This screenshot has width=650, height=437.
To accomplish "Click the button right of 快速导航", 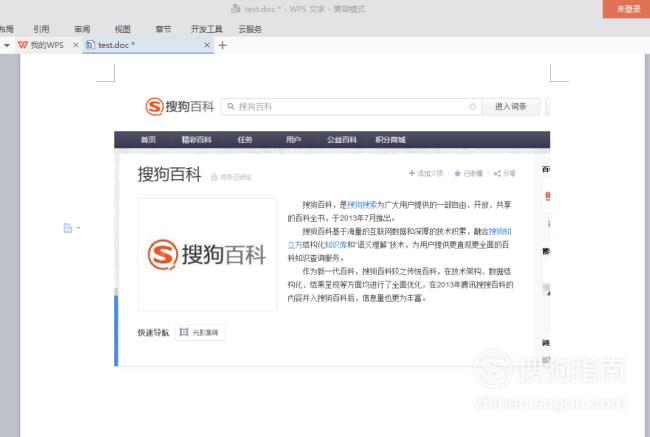I will click(x=200, y=333).
